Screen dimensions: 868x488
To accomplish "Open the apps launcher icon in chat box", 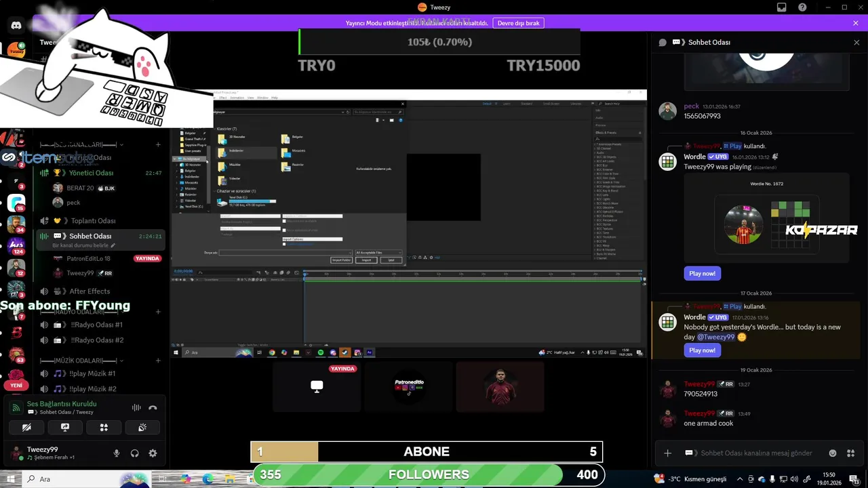I will point(850,453).
